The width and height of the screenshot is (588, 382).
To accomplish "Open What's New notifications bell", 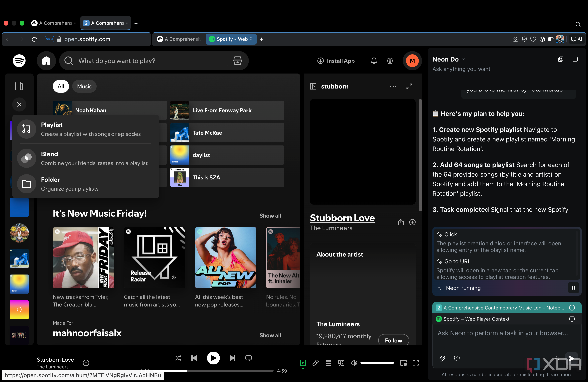I will [374, 61].
